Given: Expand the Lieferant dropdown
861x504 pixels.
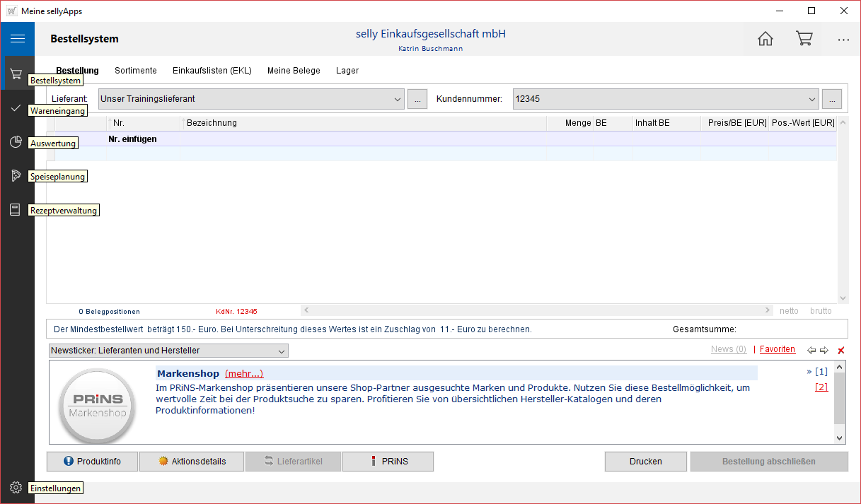Looking at the screenshot, I should tap(397, 99).
